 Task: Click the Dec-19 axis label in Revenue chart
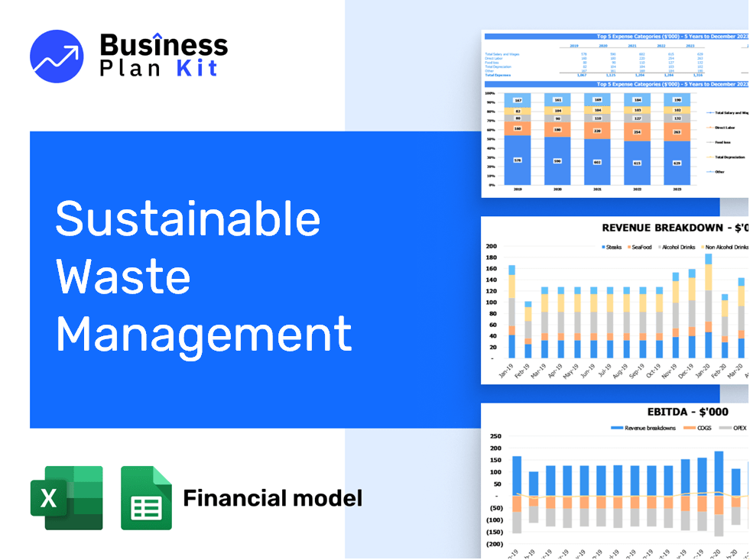686,371
